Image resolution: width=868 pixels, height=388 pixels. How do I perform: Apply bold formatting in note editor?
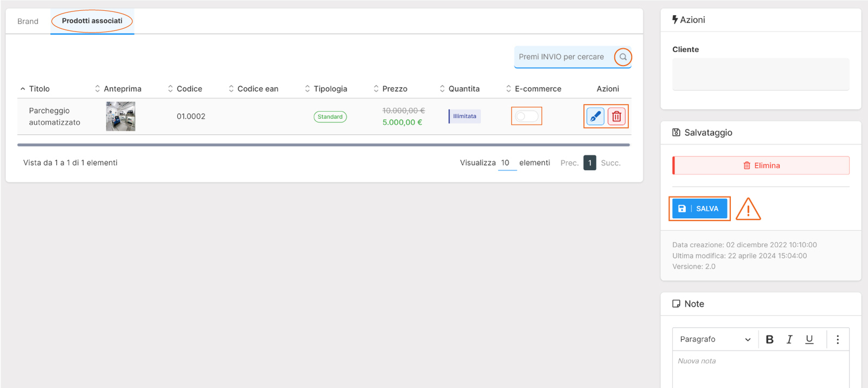(769, 339)
